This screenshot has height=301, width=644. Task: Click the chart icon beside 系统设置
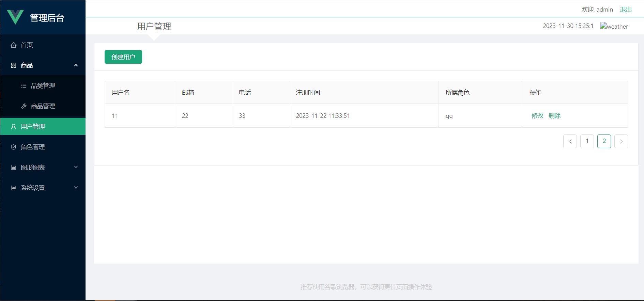click(x=14, y=188)
